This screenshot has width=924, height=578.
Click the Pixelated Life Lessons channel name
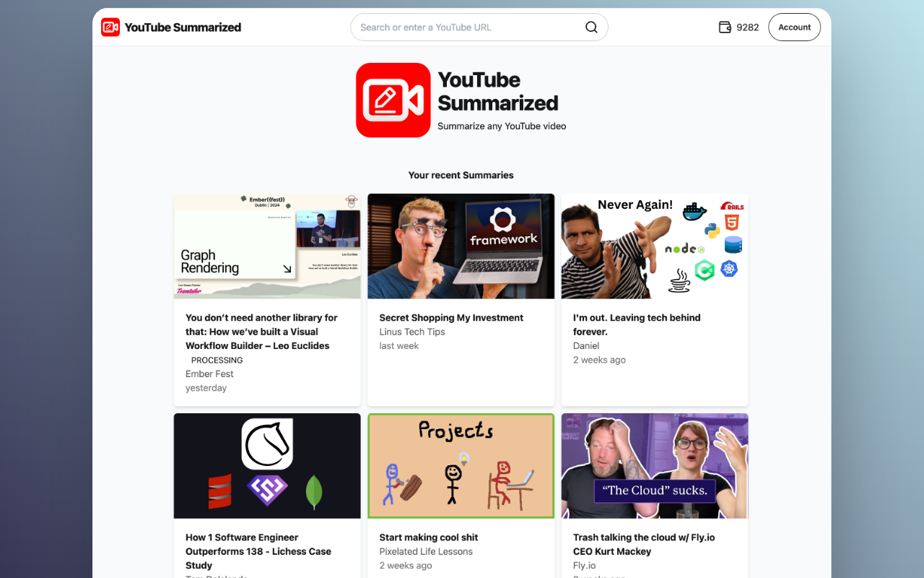tap(426, 551)
